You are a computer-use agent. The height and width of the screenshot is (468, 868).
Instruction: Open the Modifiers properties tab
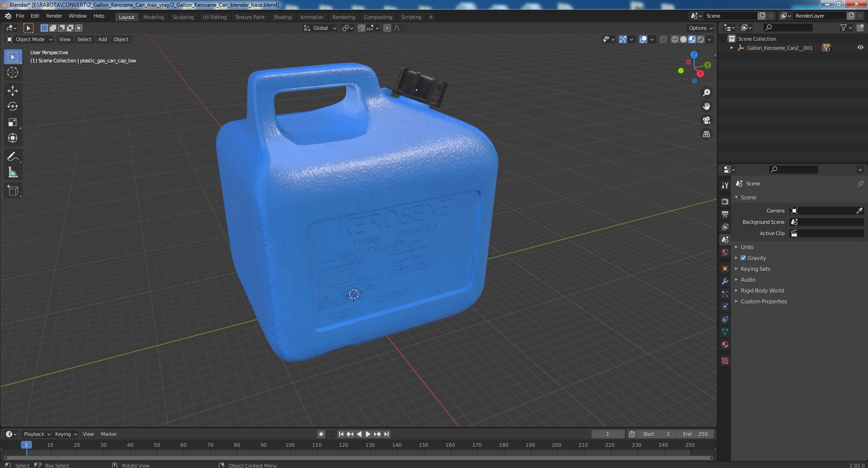pyautogui.click(x=725, y=281)
